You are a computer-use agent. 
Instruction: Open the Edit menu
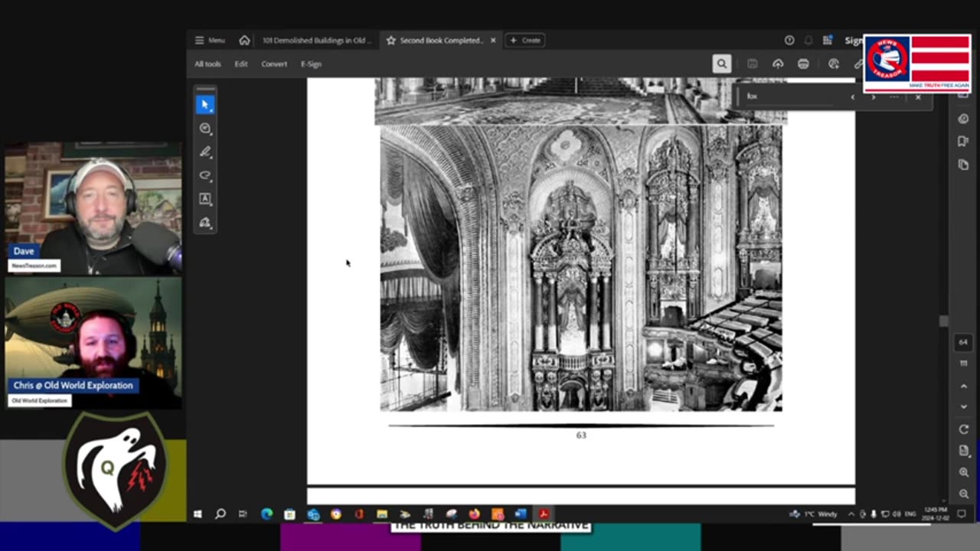[x=241, y=64]
